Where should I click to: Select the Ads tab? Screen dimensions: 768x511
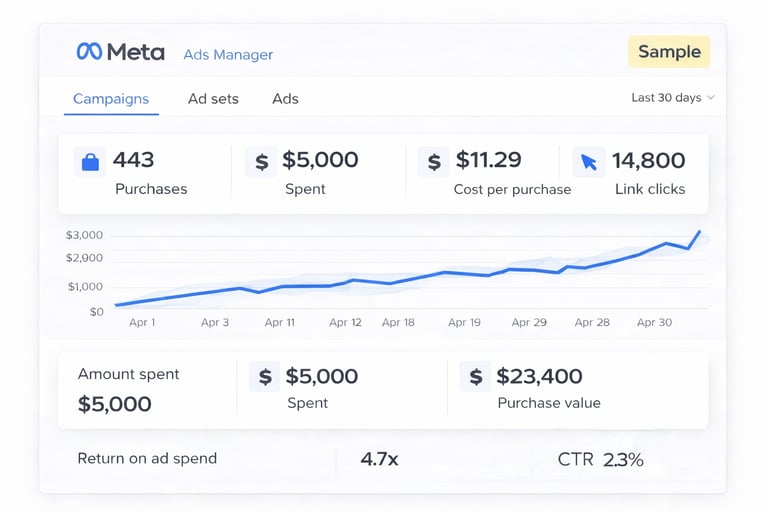click(285, 99)
